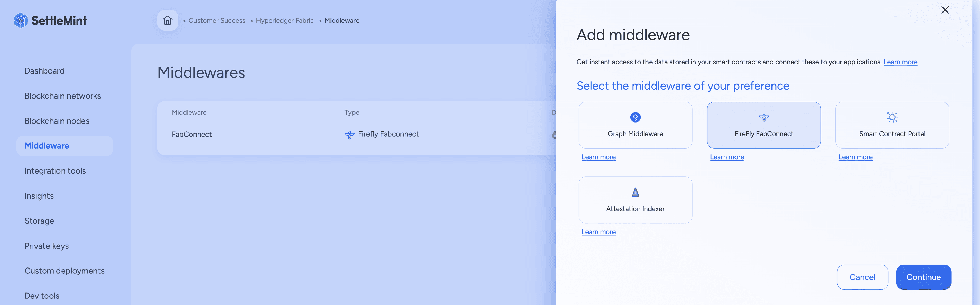Click 'Select the middleware of your preference' heading
The width and height of the screenshot is (980, 305).
click(x=683, y=86)
